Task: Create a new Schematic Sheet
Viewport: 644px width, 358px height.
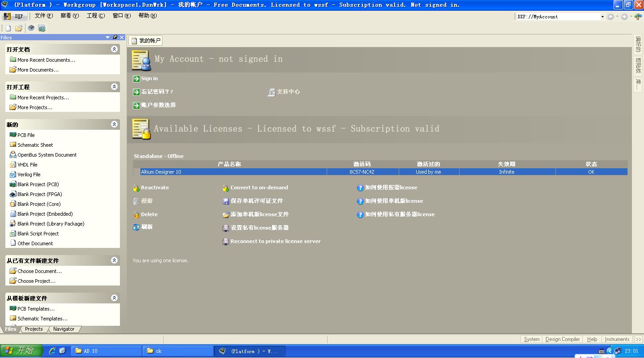Action: pos(35,145)
